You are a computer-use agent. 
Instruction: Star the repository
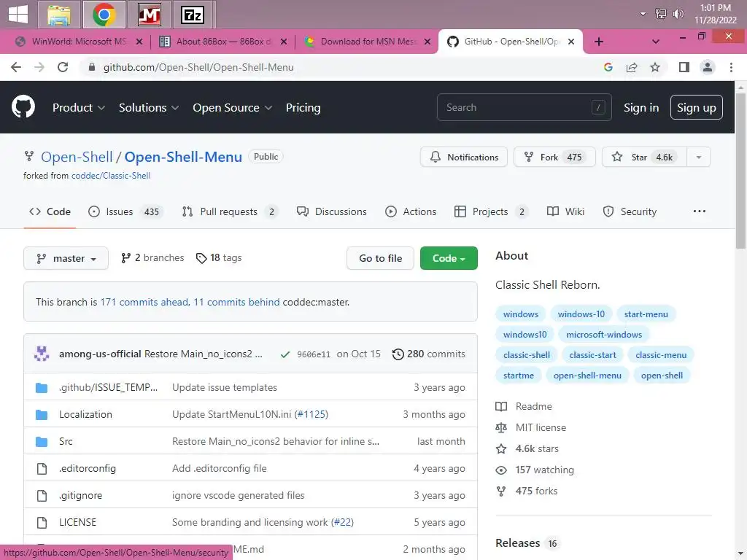coord(644,157)
